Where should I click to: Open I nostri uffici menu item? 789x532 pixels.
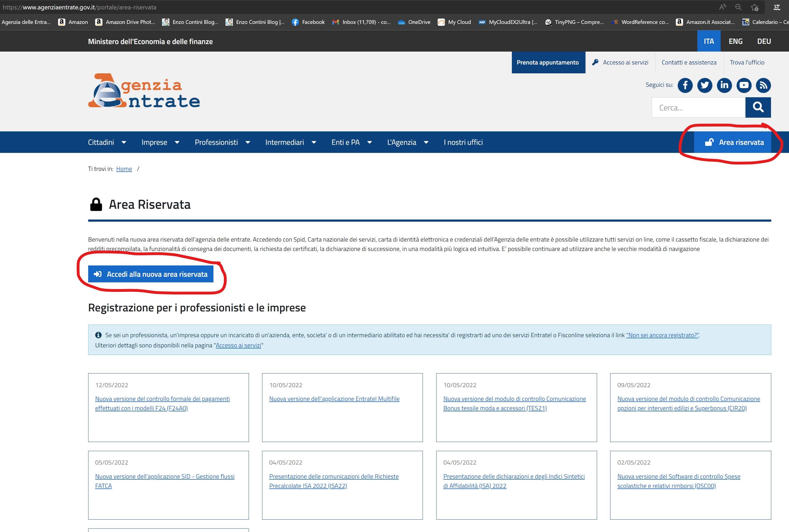point(463,142)
